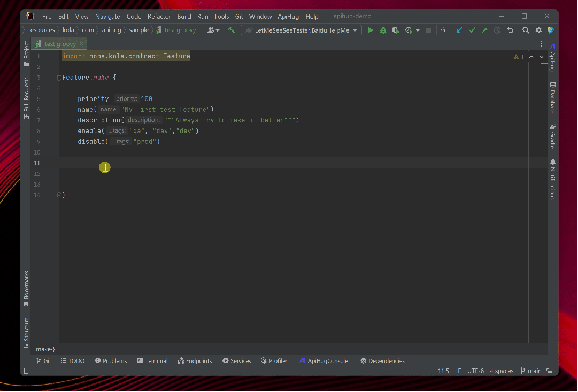Image resolution: width=578 pixels, height=392 pixels.
Task: Open the Terminal tool window
Action: click(x=152, y=360)
